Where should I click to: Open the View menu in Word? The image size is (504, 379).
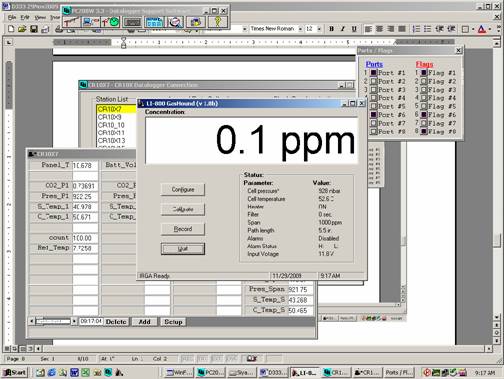(40, 17)
